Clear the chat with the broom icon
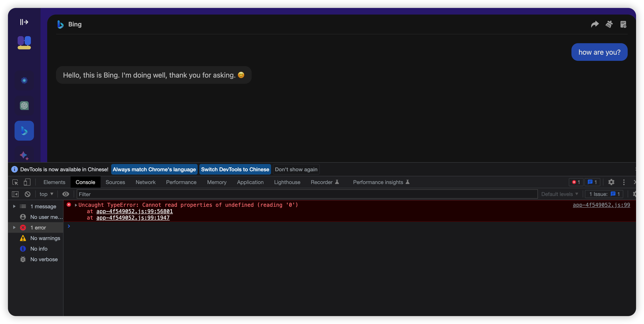 point(609,24)
